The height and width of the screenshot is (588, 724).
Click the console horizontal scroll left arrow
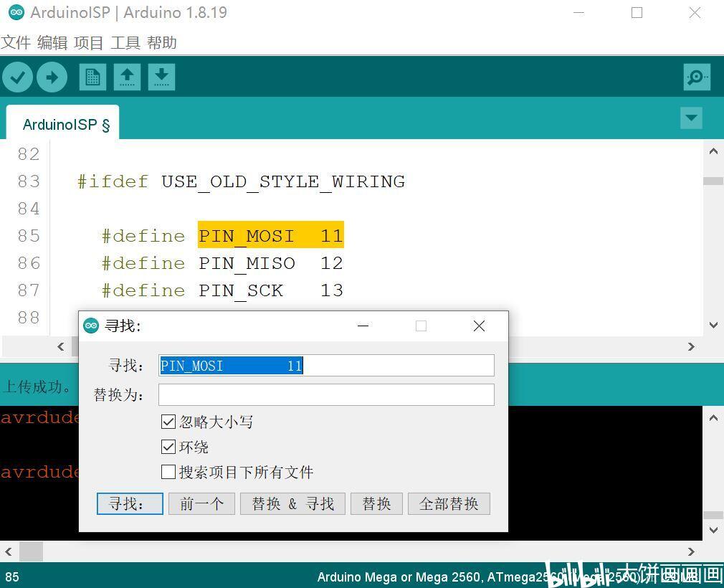tap(9, 551)
